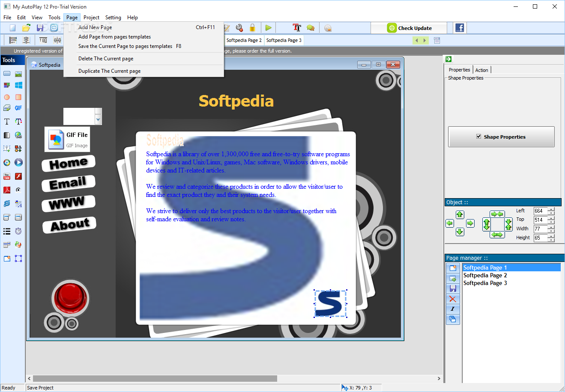The height and width of the screenshot is (392, 565).
Task: Decrease the Height value with down spinner
Action: [x=551, y=240]
